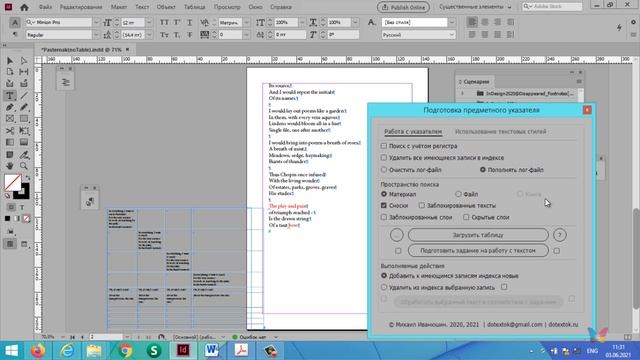Open the 'Русский' language dropdown
The height and width of the screenshot is (360, 640).
tap(451, 35)
